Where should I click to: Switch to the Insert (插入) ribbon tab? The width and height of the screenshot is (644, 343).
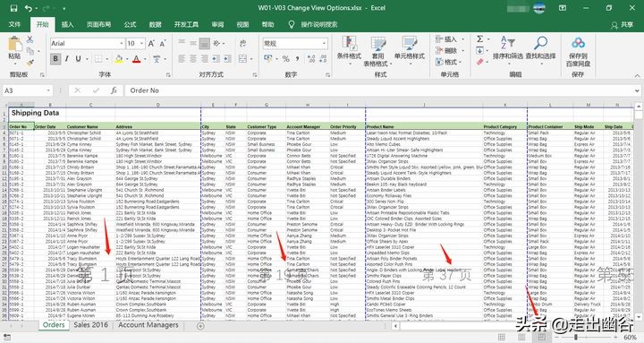[67, 25]
